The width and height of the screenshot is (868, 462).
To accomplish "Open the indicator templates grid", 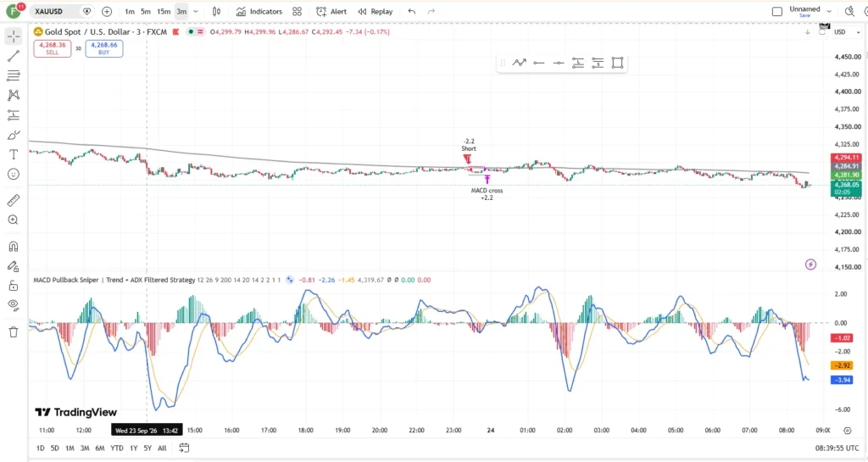I will tap(298, 11).
